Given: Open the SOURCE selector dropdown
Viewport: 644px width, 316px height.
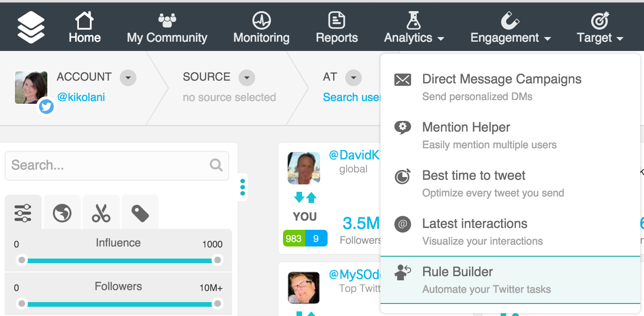Looking at the screenshot, I should (x=246, y=78).
